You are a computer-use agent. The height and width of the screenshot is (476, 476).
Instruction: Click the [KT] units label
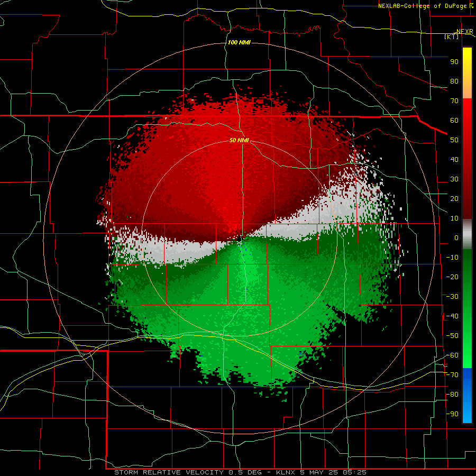pos(452,36)
